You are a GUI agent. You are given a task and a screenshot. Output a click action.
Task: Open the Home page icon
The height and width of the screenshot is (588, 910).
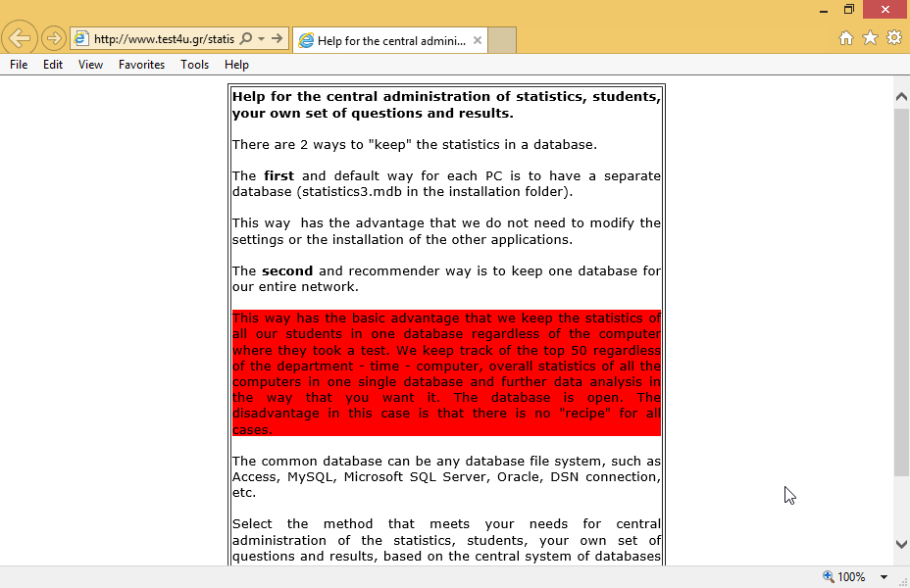point(846,38)
